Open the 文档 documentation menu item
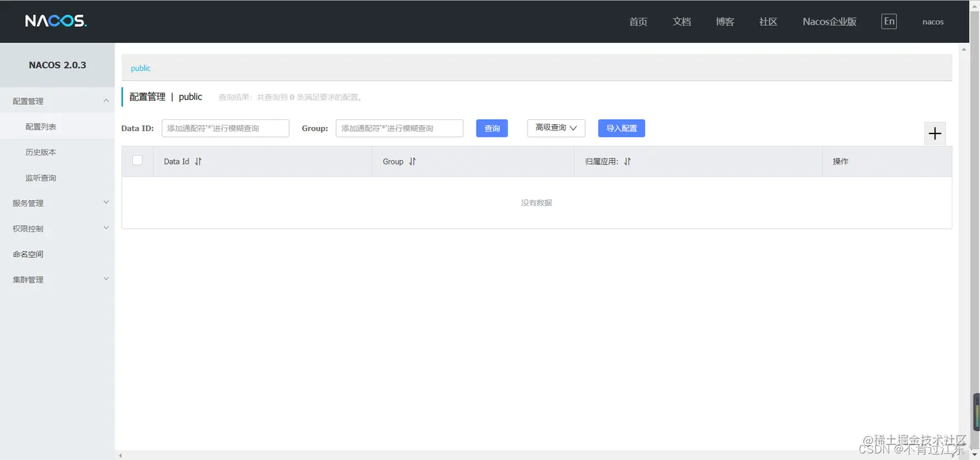Viewport: 980px width, 460px height. pos(681,21)
